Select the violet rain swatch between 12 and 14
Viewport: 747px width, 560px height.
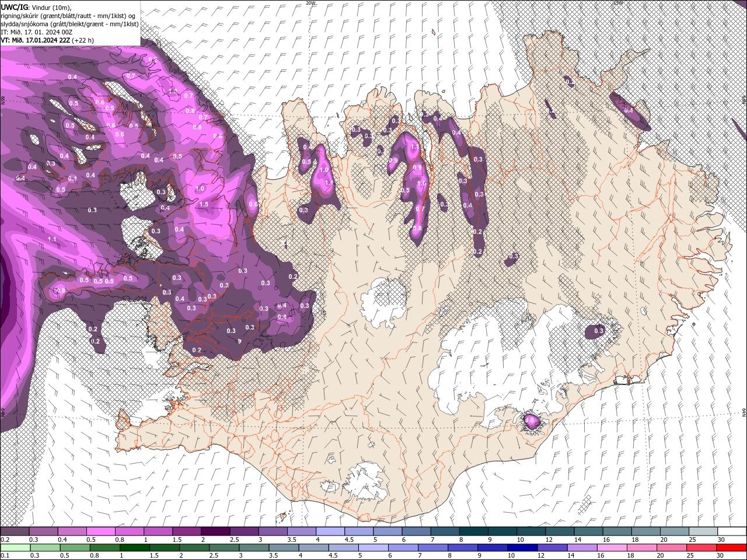[553, 548]
